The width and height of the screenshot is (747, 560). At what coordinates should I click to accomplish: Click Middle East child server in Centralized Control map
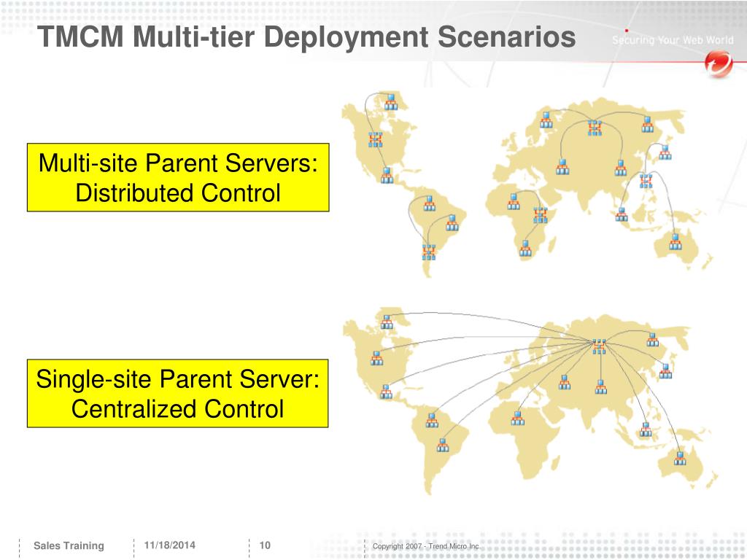[564, 382]
